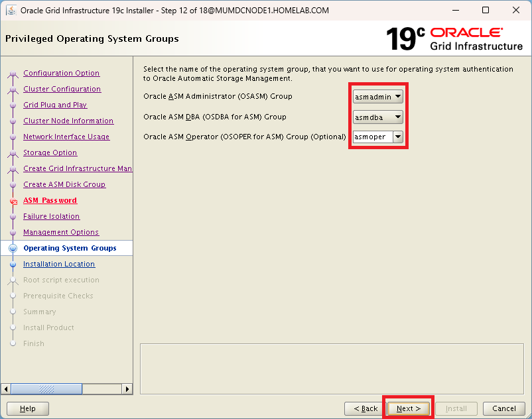Go to the Configuration Option step

[x=61, y=74]
